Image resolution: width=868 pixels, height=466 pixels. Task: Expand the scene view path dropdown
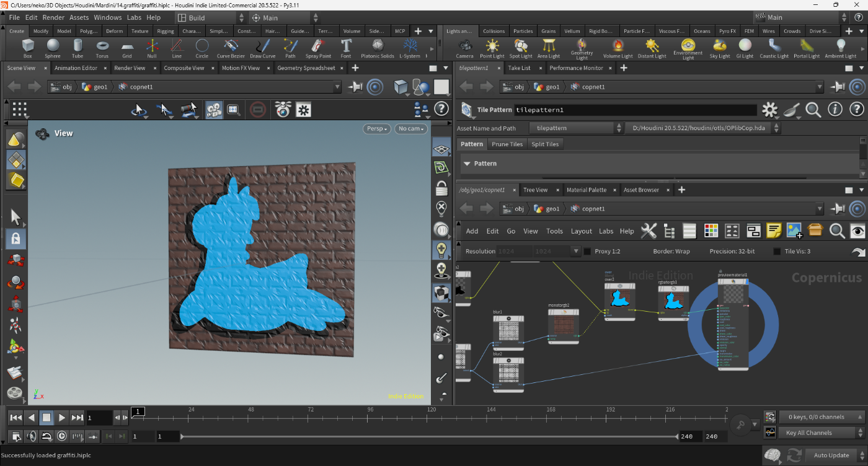point(337,87)
